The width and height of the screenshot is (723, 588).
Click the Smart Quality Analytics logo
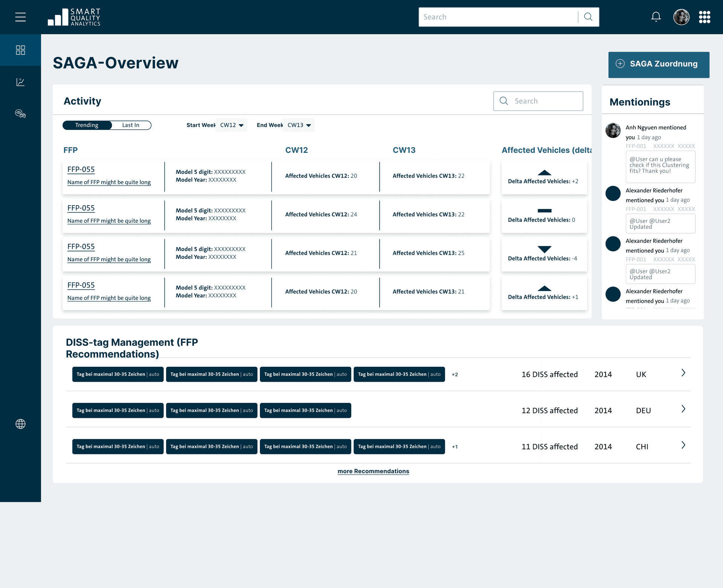pos(74,17)
